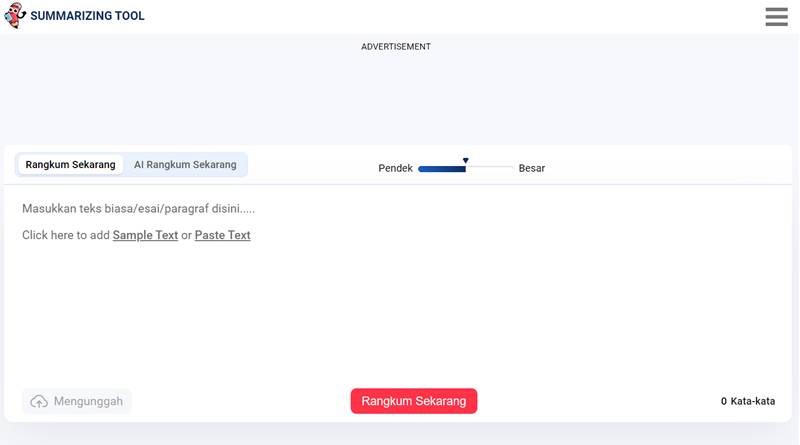
Task: Click the cloud upload icon
Action: click(39, 402)
